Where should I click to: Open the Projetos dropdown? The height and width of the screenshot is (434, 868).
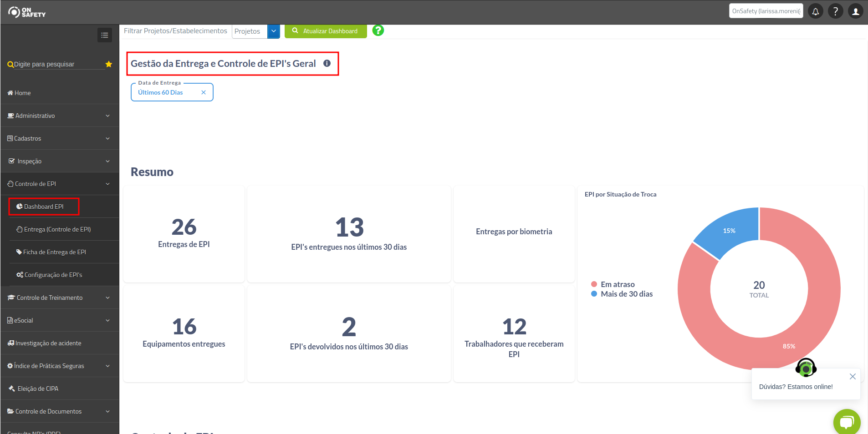click(273, 31)
